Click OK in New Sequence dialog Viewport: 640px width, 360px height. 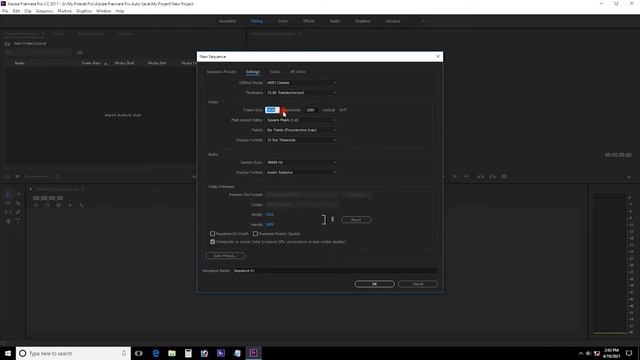(x=374, y=284)
